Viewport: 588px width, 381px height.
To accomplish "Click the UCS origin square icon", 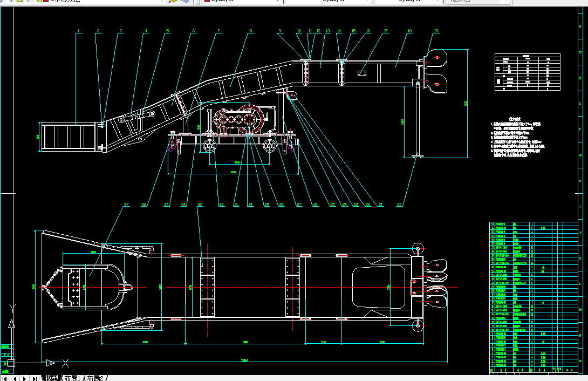I will point(11,363).
